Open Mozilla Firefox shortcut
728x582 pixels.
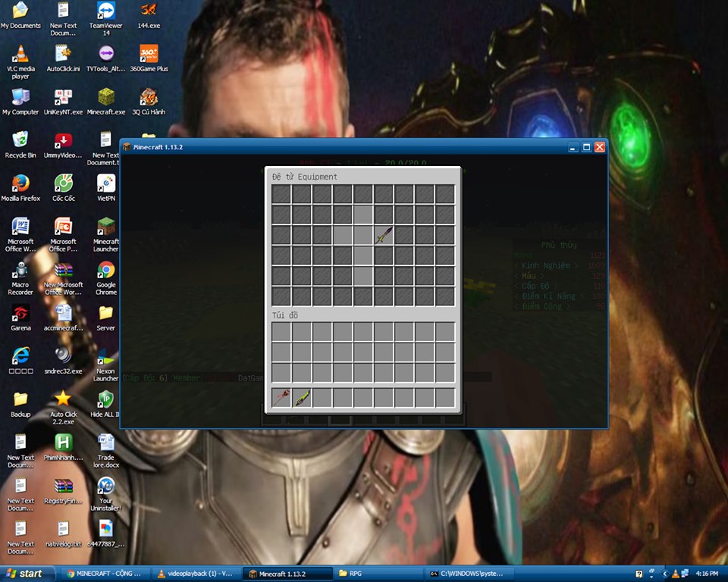20,188
